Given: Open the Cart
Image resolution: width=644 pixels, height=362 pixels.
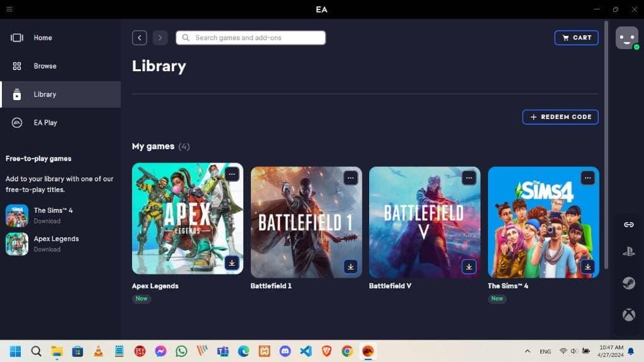Looking at the screenshot, I should point(576,38).
